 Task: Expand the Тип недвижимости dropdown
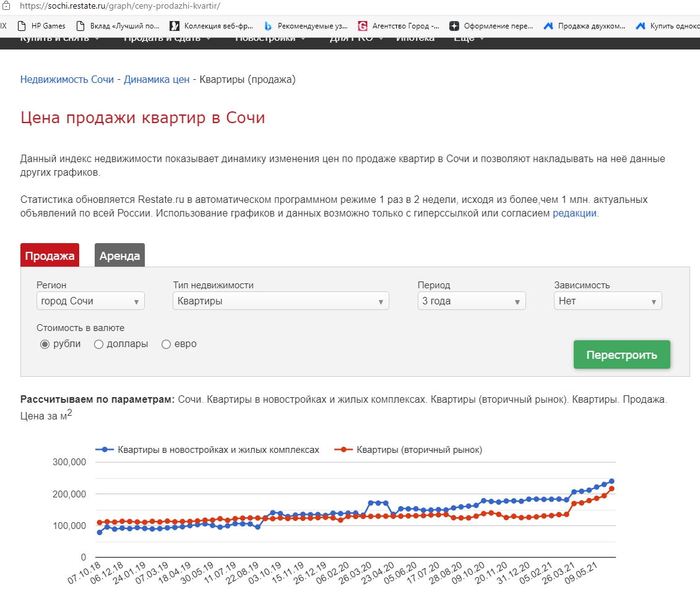[x=280, y=301]
